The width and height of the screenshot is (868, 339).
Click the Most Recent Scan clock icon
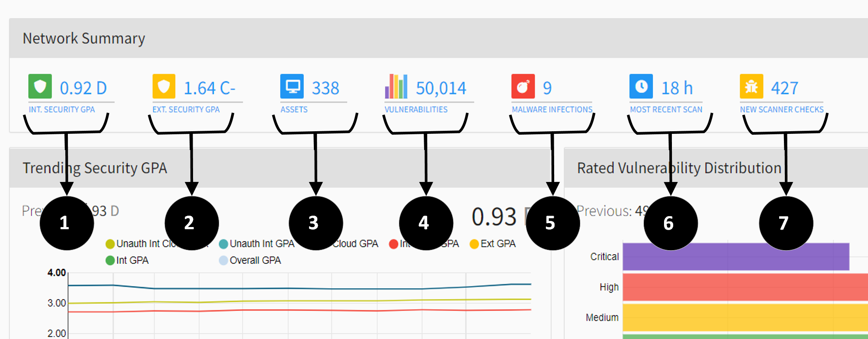click(x=641, y=87)
